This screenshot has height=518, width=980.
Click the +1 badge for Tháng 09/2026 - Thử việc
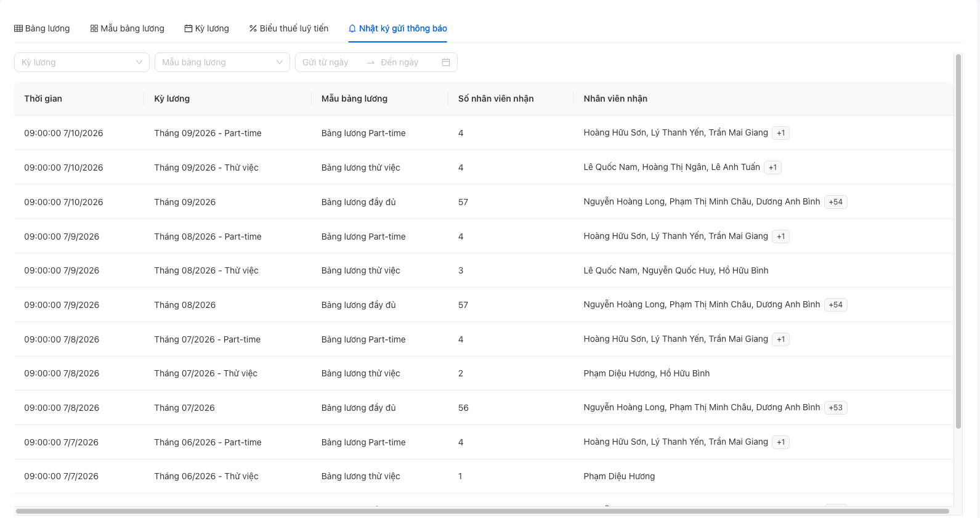coord(773,168)
